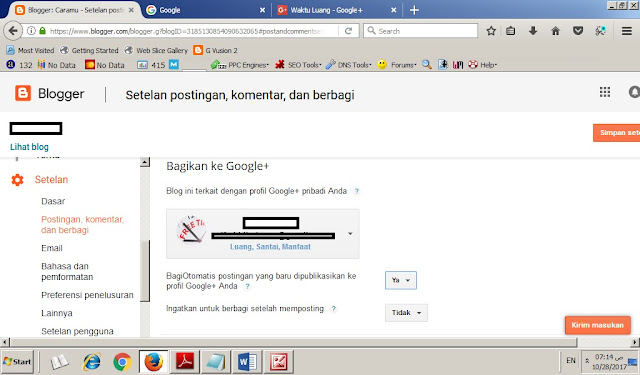
Task: Click the Setelan gear icon
Action: pos(17,180)
